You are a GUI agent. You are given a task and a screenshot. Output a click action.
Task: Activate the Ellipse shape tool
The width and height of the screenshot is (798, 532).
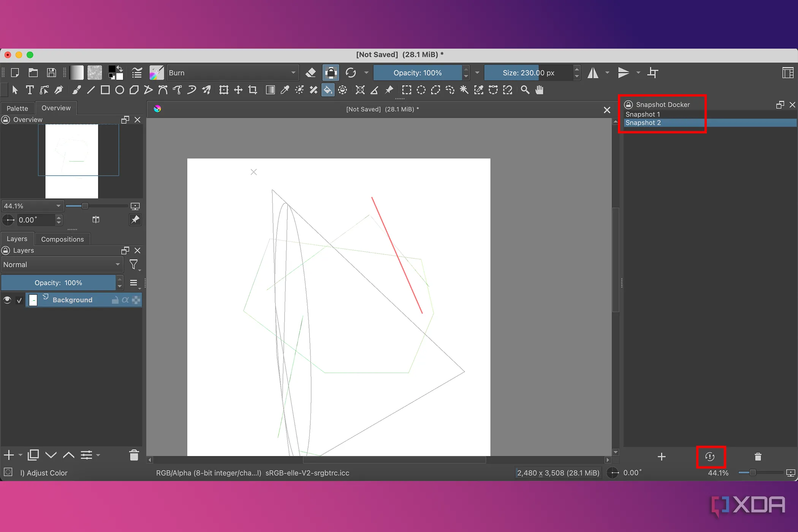(119, 90)
